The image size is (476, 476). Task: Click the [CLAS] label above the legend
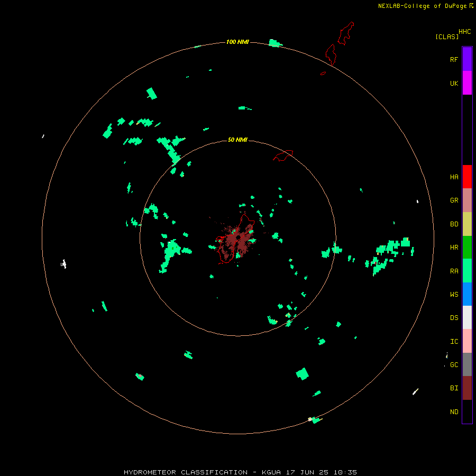tap(447, 36)
